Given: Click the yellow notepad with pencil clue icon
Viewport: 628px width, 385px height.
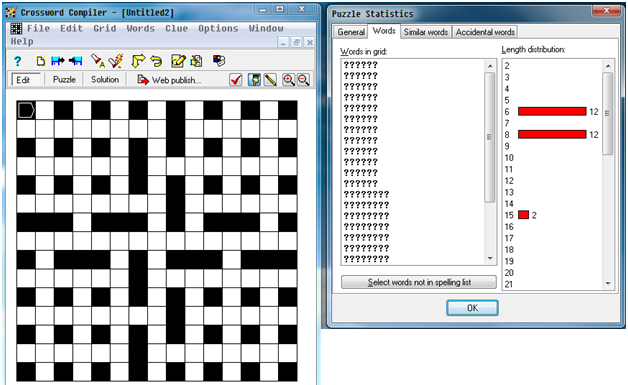Looking at the screenshot, I should [x=178, y=61].
